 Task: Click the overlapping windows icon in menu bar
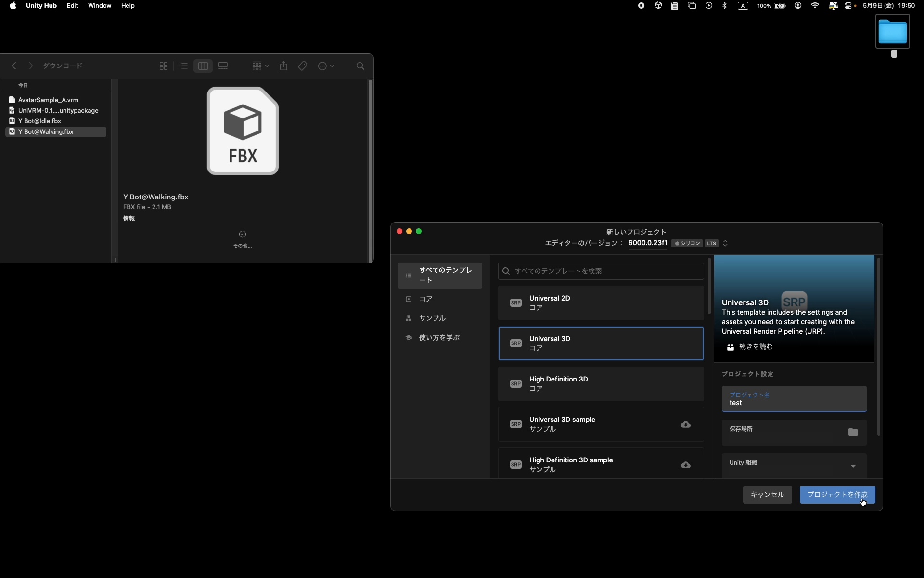(x=692, y=6)
